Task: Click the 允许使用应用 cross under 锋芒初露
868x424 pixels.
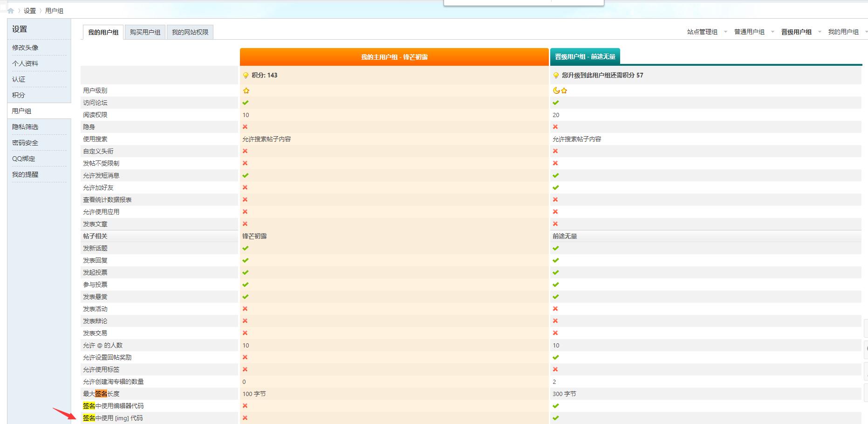Action: (x=245, y=212)
